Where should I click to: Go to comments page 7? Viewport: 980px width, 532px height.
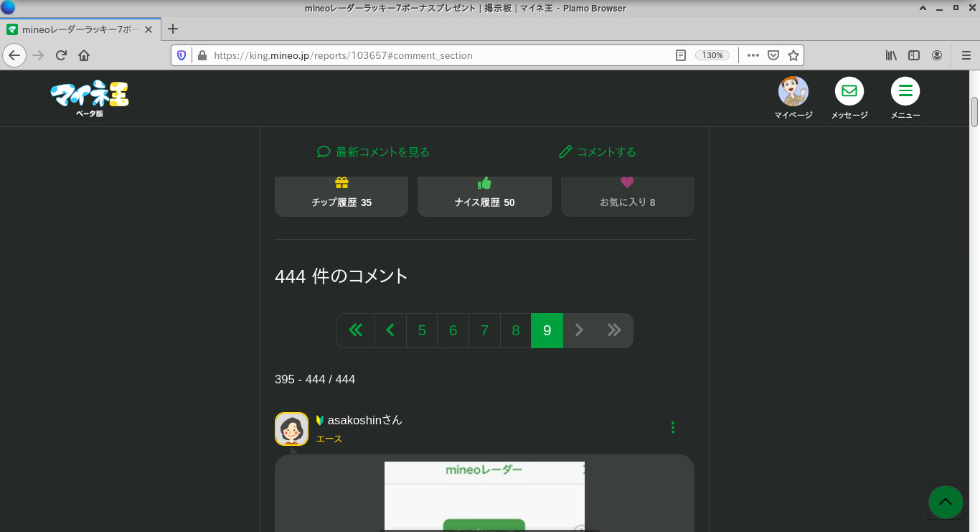[x=484, y=330]
